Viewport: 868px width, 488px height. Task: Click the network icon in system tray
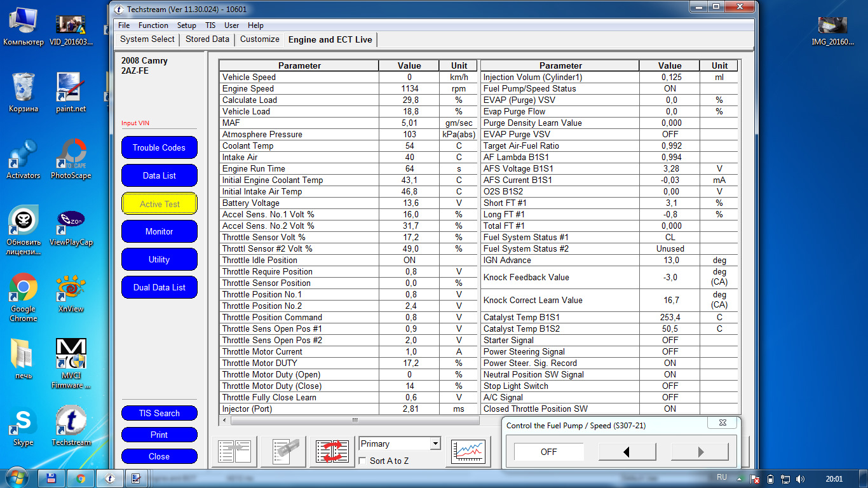coord(785,479)
